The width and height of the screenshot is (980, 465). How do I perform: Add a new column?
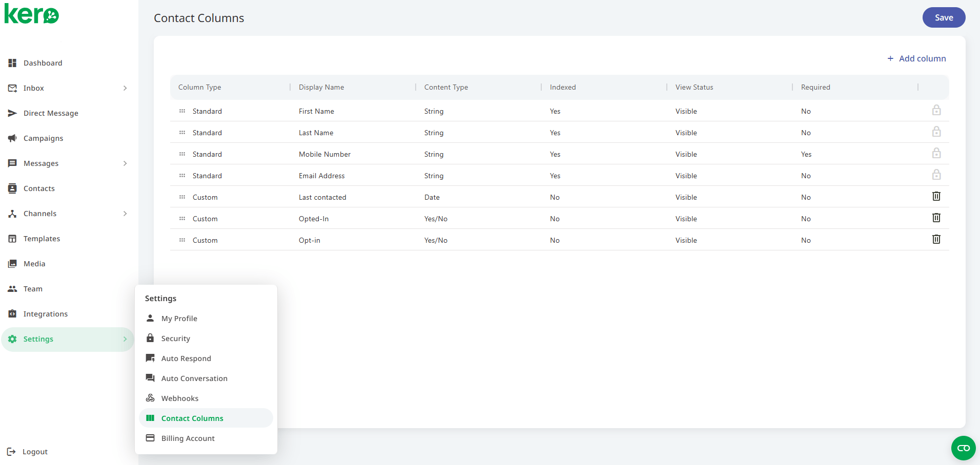916,58
